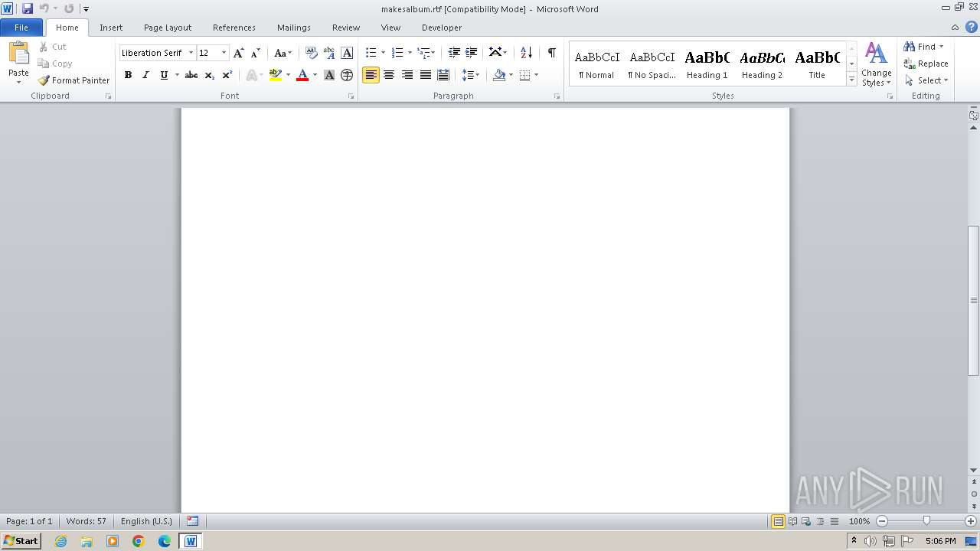Set Center alignment

tap(389, 75)
